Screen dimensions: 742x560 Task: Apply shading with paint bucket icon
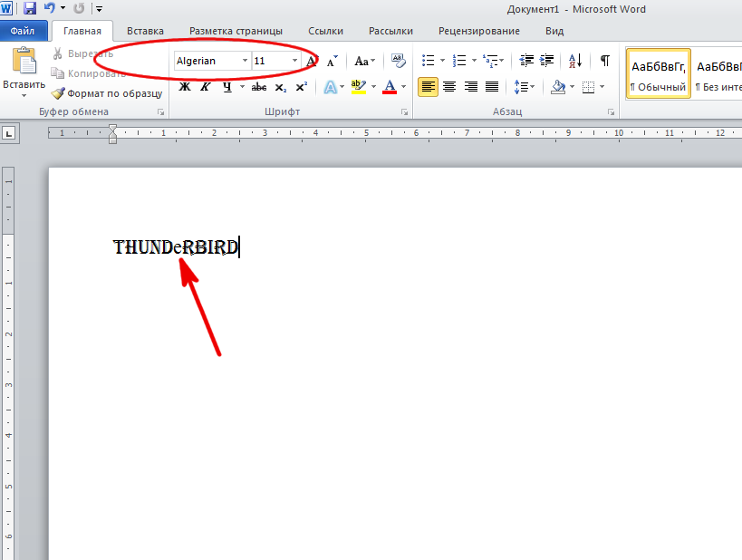click(558, 87)
